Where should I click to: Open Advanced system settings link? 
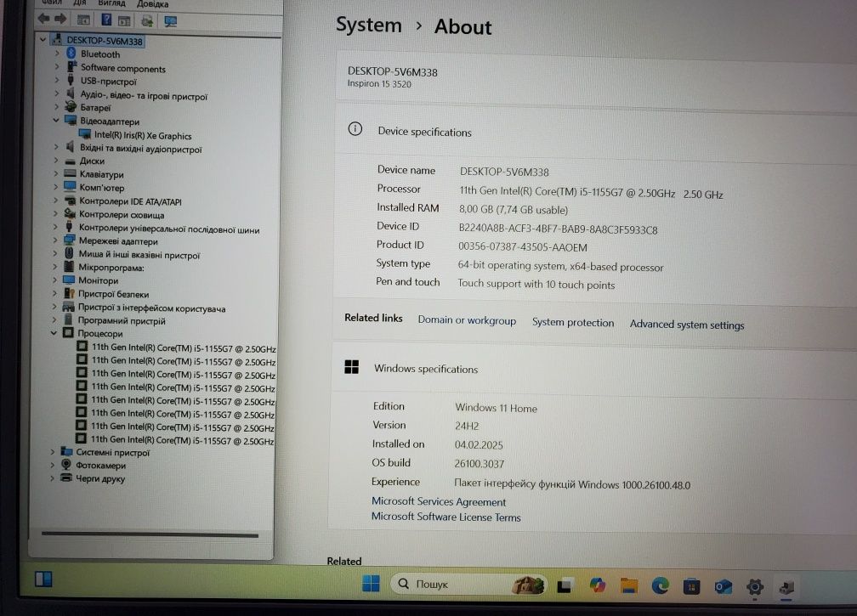(x=687, y=325)
